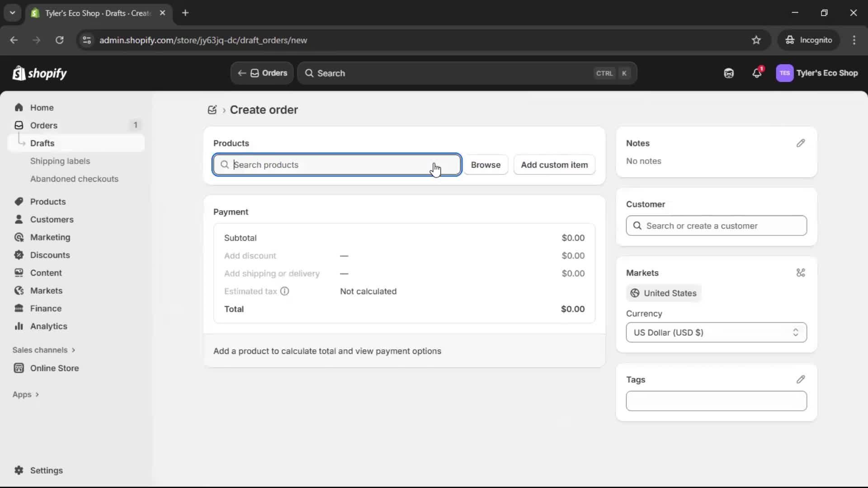Click the Estimated tax info icon
868x488 pixels.
(x=285, y=291)
